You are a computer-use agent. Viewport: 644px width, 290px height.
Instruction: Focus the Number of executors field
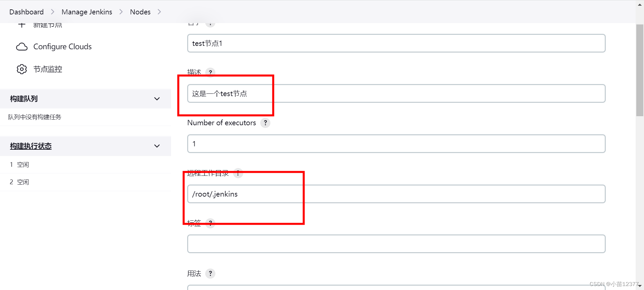396,144
